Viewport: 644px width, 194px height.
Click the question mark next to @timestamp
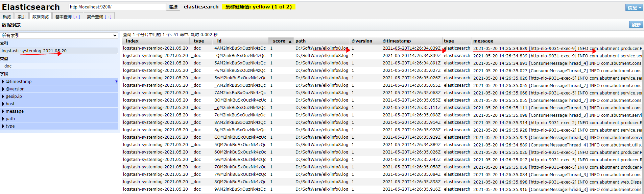point(116,82)
